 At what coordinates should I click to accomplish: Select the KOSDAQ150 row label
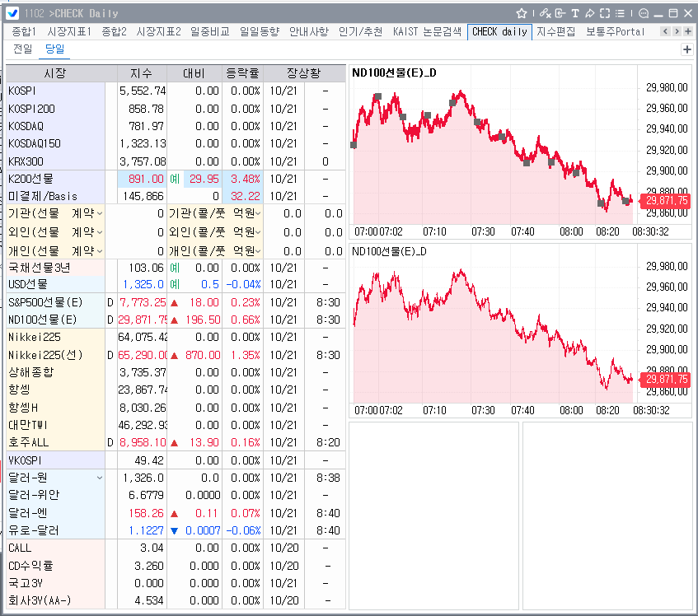35,143
